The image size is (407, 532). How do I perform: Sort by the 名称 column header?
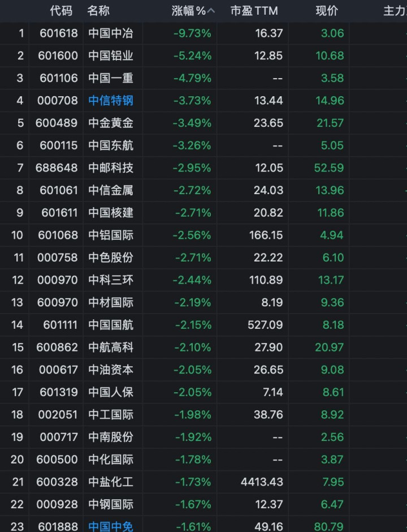[x=99, y=11]
